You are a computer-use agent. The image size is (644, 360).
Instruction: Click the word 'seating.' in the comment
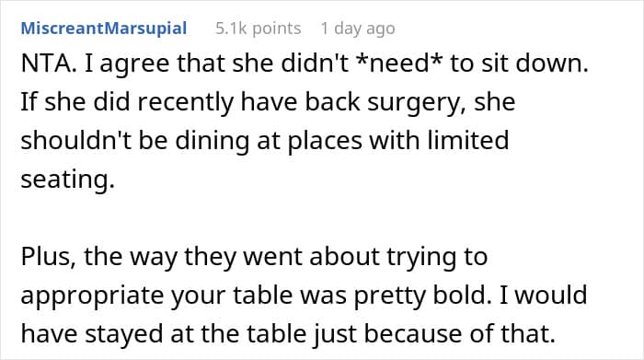(x=68, y=180)
